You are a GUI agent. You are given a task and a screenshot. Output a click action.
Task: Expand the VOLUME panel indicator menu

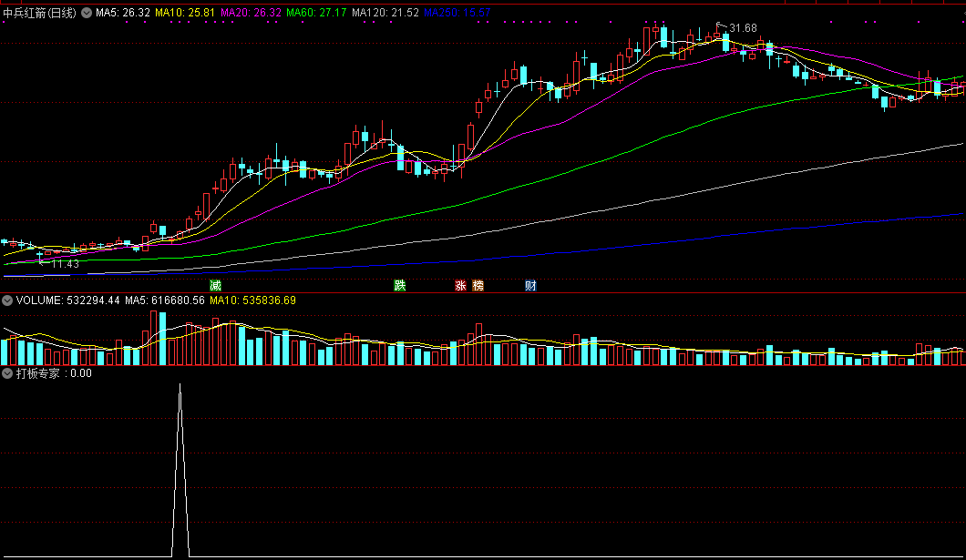(7, 300)
